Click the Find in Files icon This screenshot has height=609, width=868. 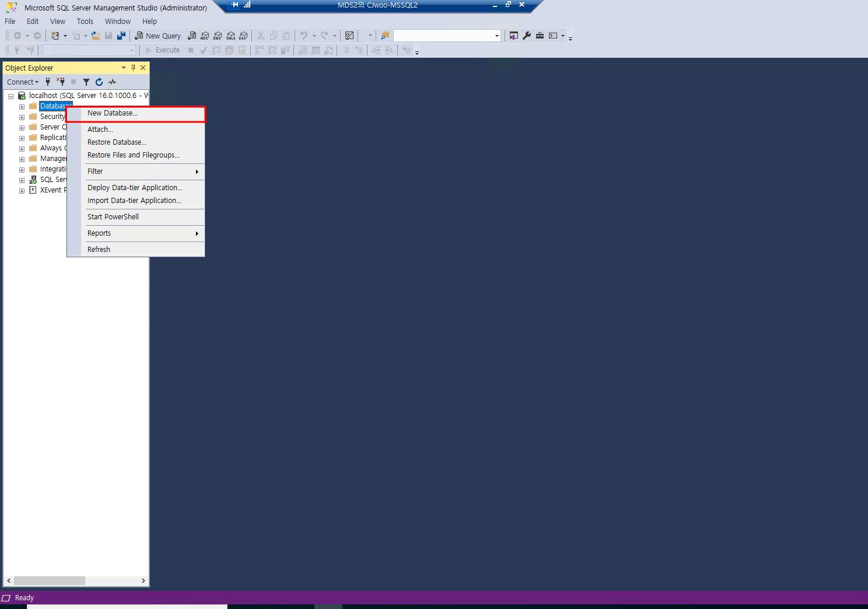pos(385,36)
